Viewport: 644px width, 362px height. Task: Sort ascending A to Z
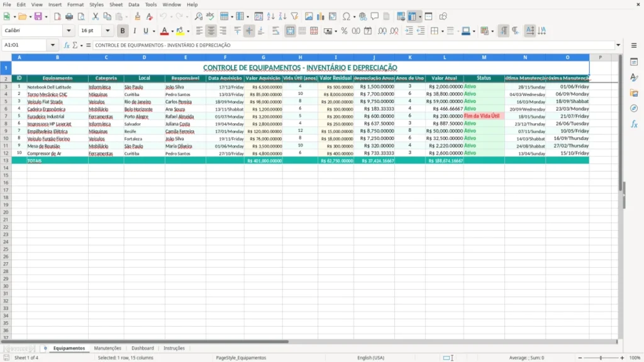point(270,16)
